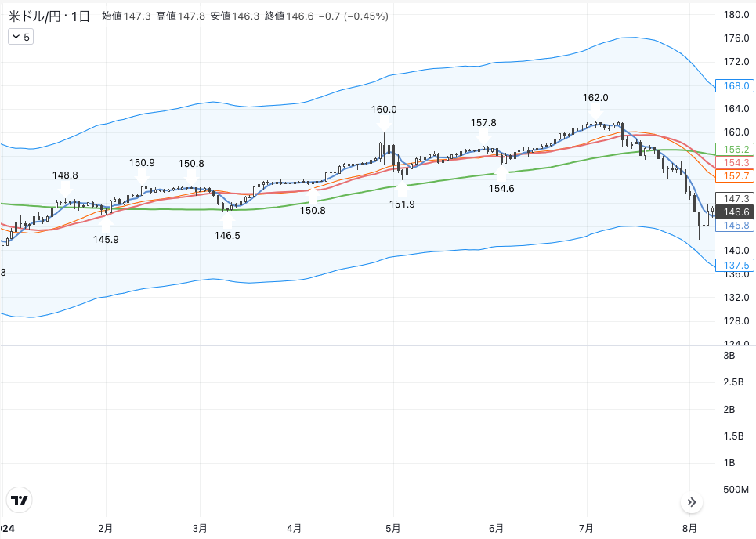Click the 145.9 pivot low label
The width and height of the screenshot is (756, 539).
point(106,239)
